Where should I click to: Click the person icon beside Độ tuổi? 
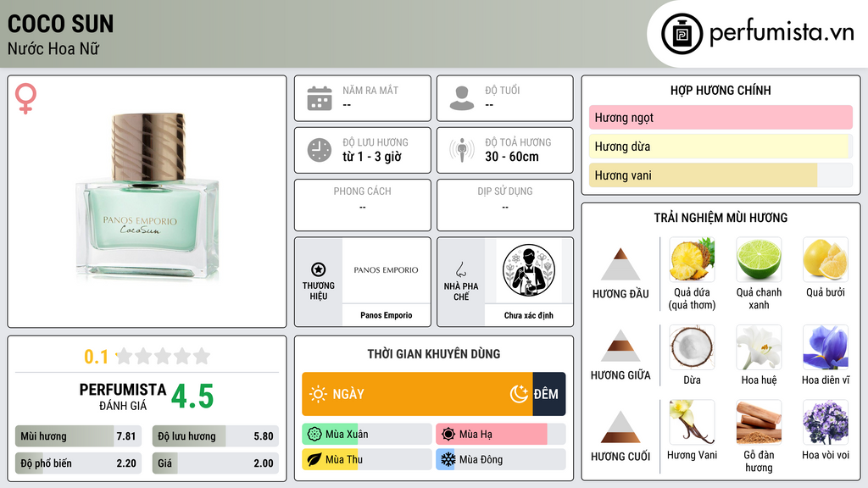(x=462, y=98)
